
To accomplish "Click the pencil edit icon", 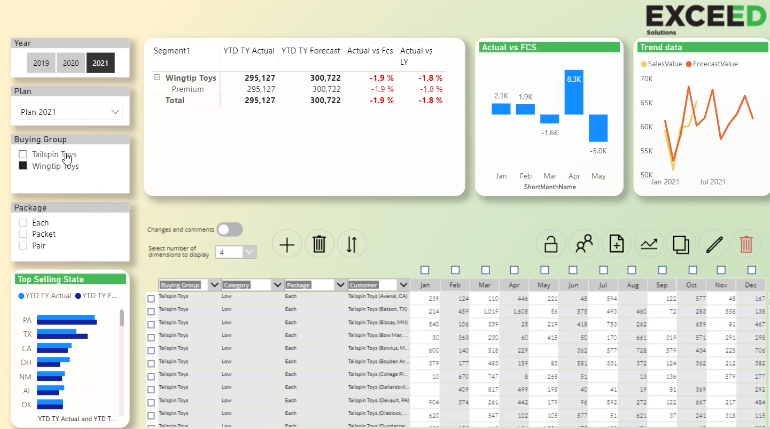I will [x=714, y=244].
